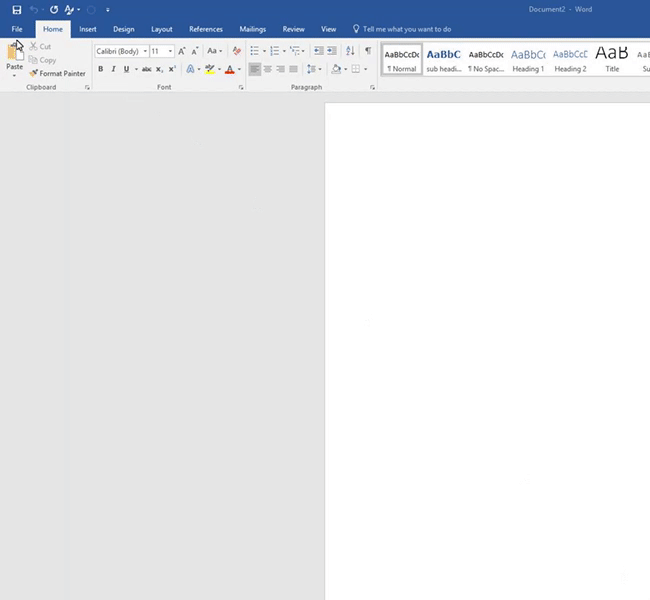Show paragraph marks with the pilcrow icon
The height and width of the screenshot is (600, 650).
[x=368, y=51]
